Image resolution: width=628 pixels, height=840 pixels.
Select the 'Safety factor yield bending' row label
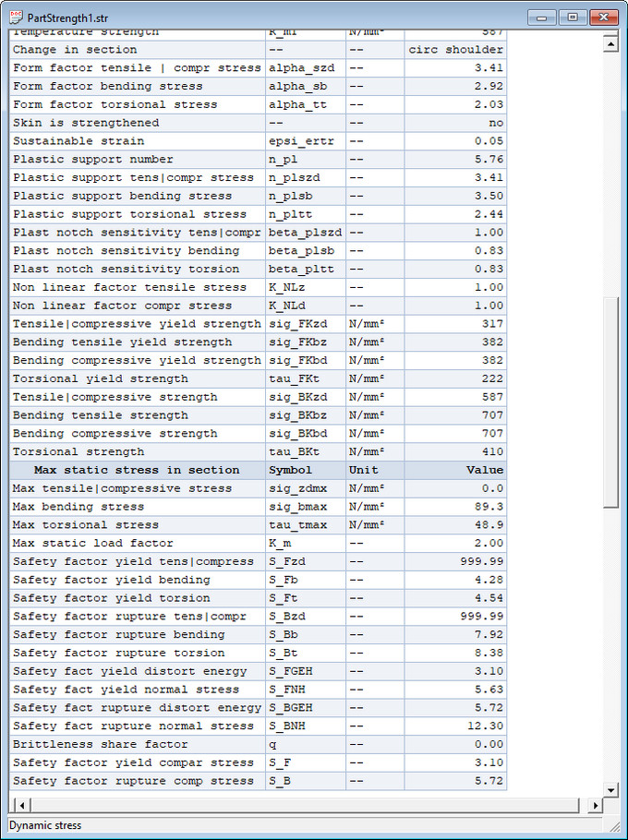click(111, 580)
